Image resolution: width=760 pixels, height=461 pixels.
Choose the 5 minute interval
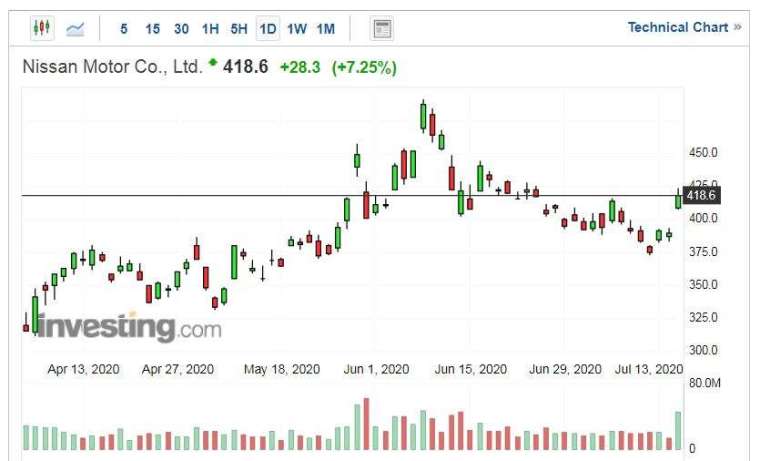tap(124, 29)
